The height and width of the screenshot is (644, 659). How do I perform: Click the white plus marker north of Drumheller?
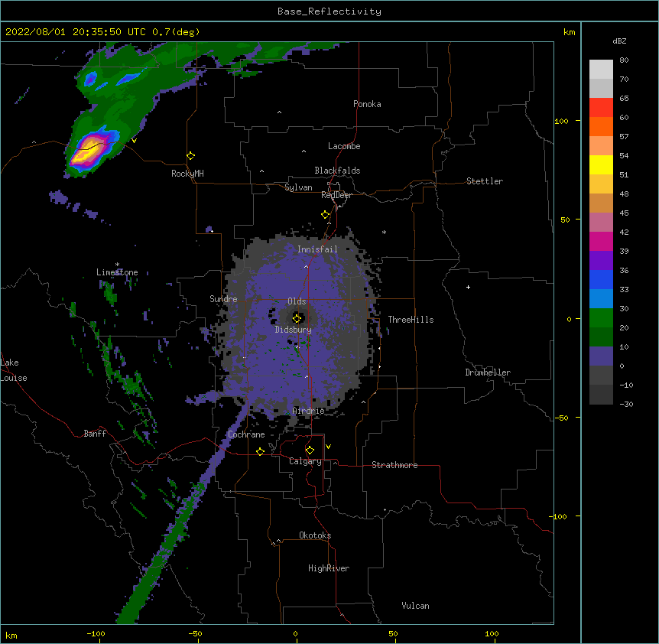(x=468, y=287)
